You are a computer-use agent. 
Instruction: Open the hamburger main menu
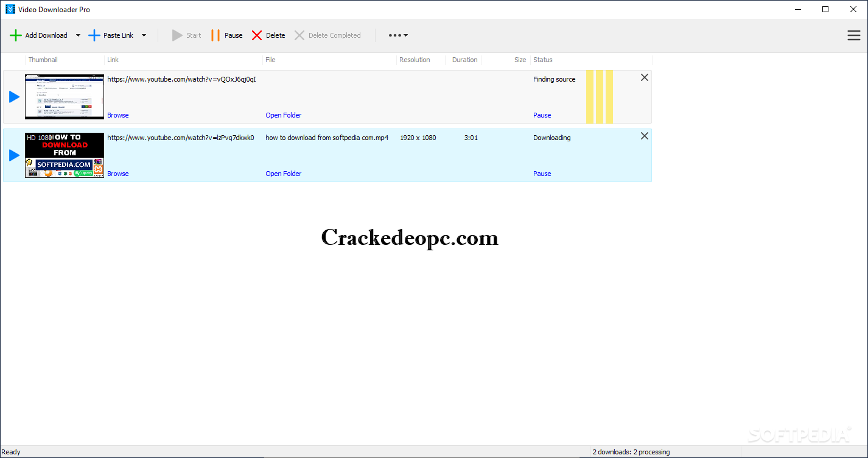click(x=854, y=35)
